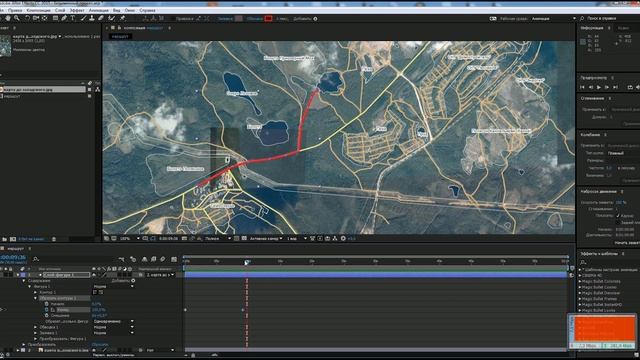Step back one frame in Preview panel
Viewport: 640px width, 360px height.
coord(591,87)
